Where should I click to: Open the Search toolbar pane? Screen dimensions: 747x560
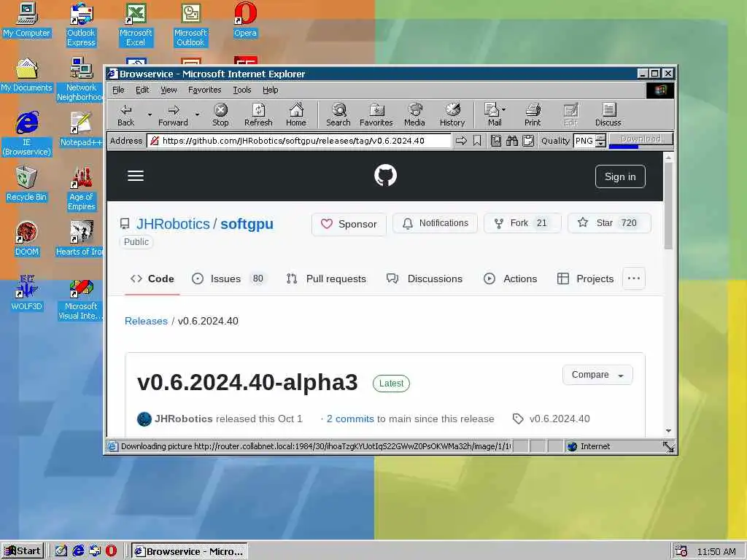pyautogui.click(x=338, y=114)
